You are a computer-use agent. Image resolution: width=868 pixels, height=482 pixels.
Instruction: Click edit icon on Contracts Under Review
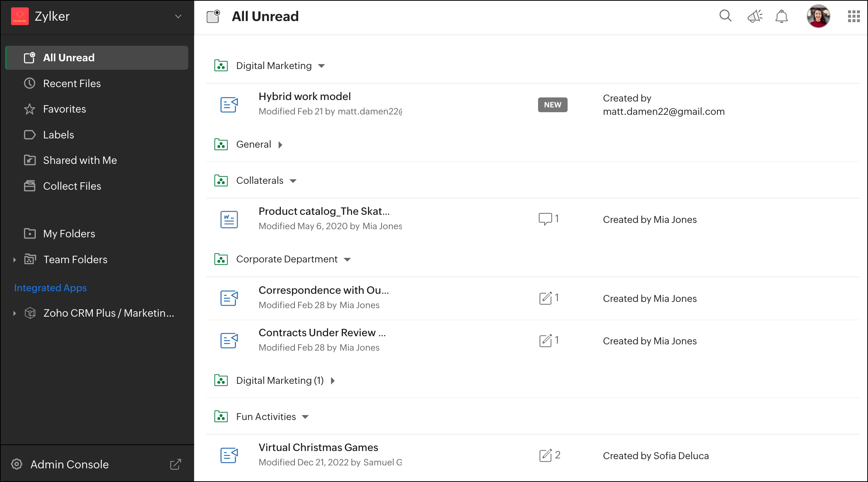[545, 341]
